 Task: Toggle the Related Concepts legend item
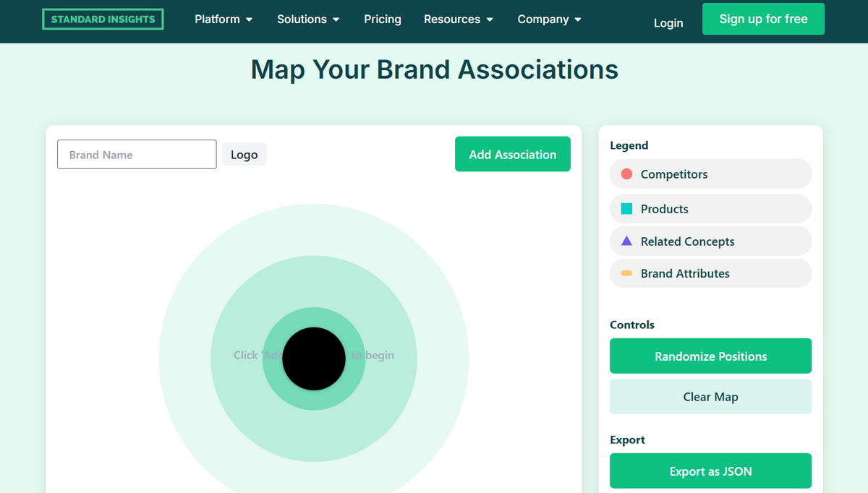(710, 241)
